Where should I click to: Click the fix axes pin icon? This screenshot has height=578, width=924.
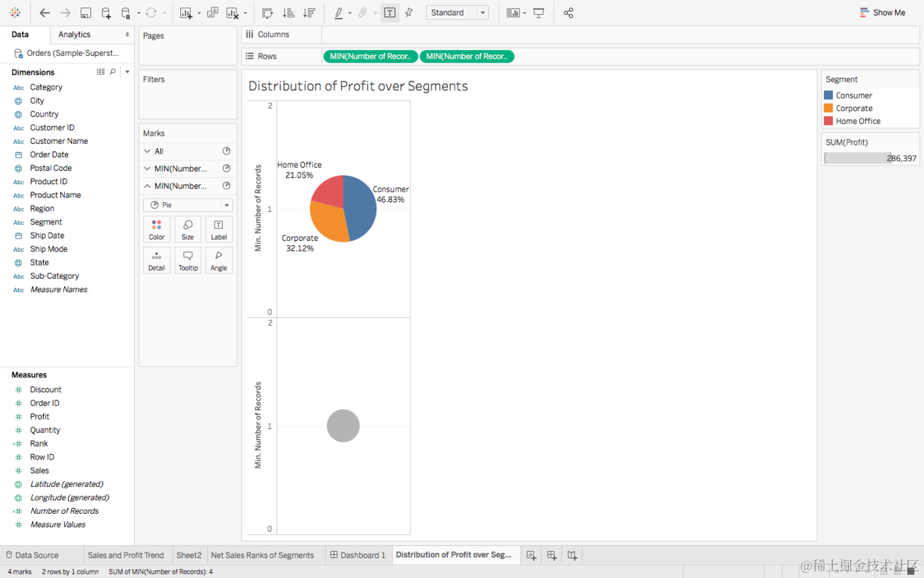pyautogui.click(x=409, y=13)
